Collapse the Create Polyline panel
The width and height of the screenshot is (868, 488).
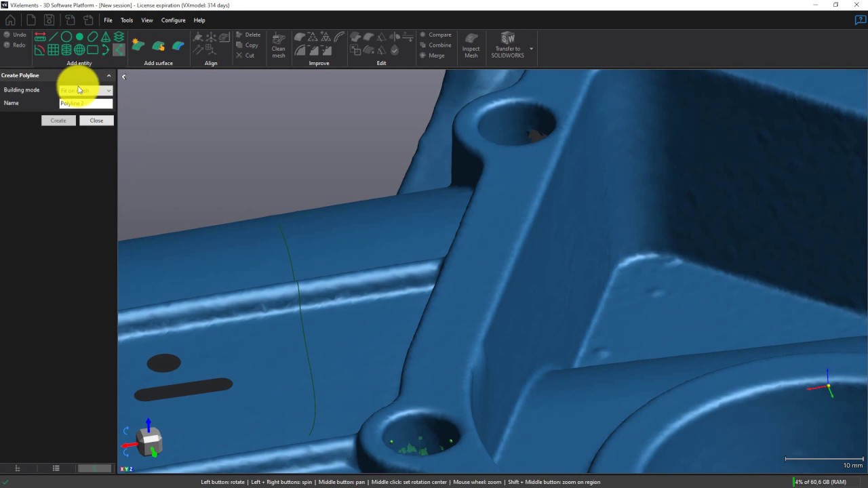(108, 75)
